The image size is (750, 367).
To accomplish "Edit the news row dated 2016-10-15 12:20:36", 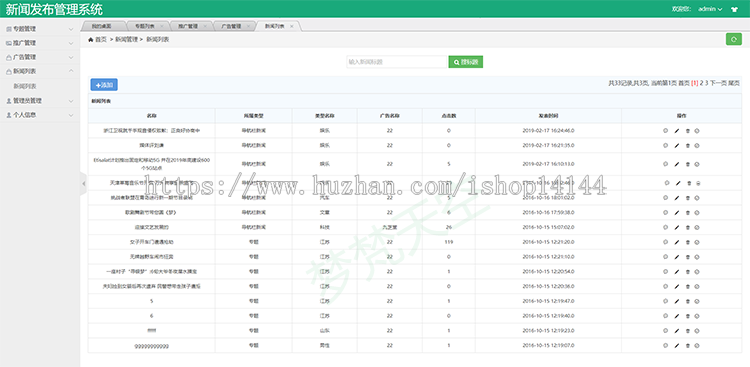I will click(x=676, y=287).
